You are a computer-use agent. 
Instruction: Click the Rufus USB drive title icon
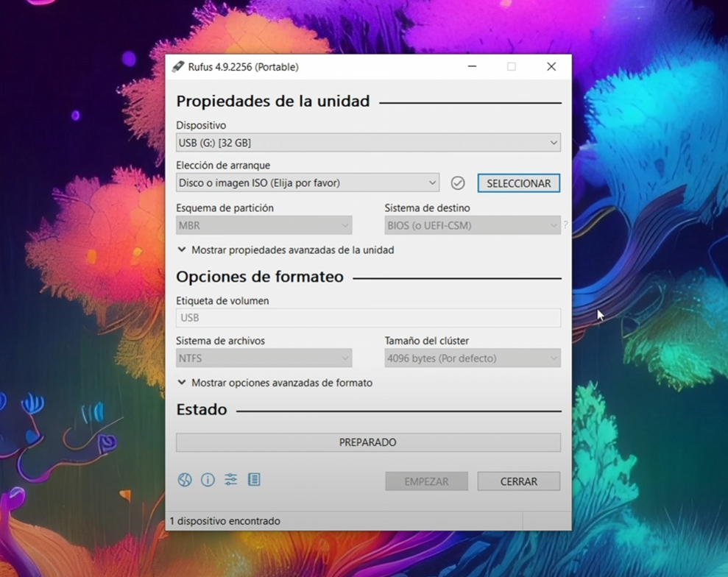click(178, 67)
